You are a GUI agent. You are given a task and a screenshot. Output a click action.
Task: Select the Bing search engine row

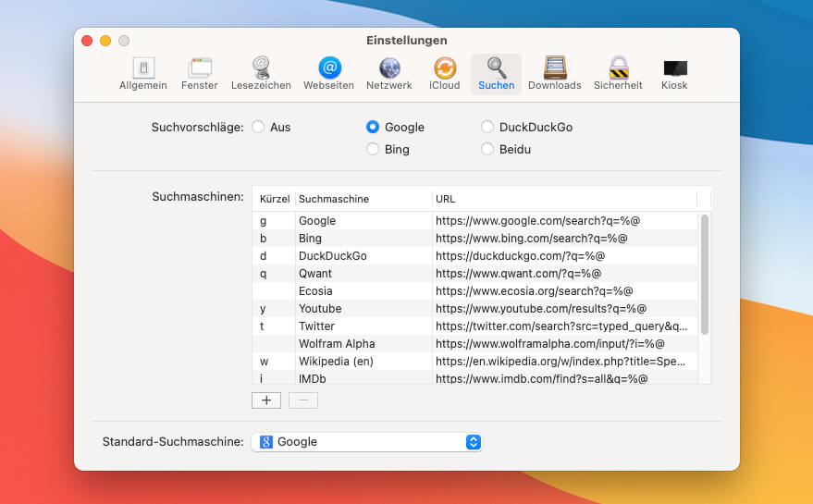[x=474, y=239]
